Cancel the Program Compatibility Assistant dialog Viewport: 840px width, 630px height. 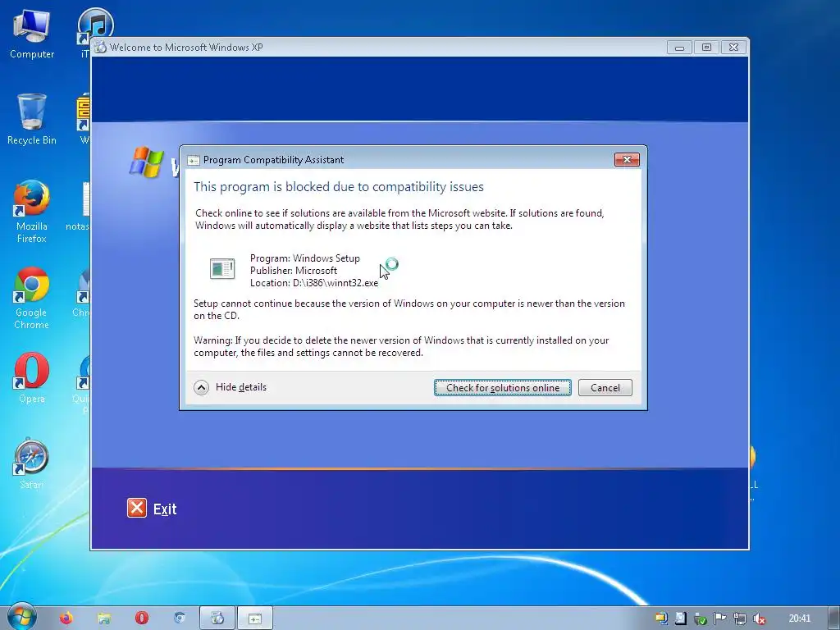[605, 387]
